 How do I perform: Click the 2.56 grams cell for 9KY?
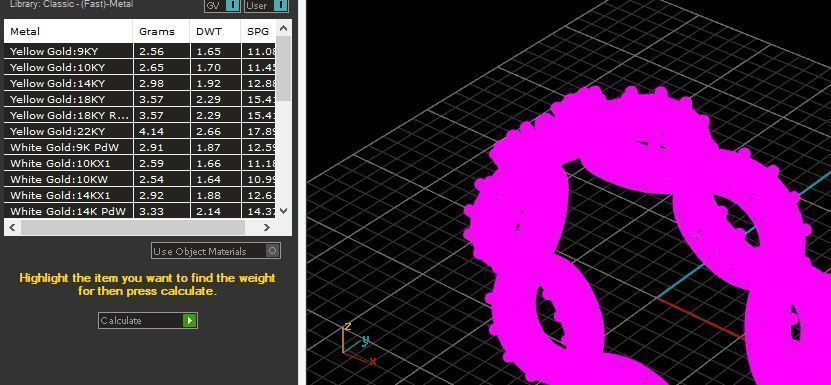click(161, 51)
